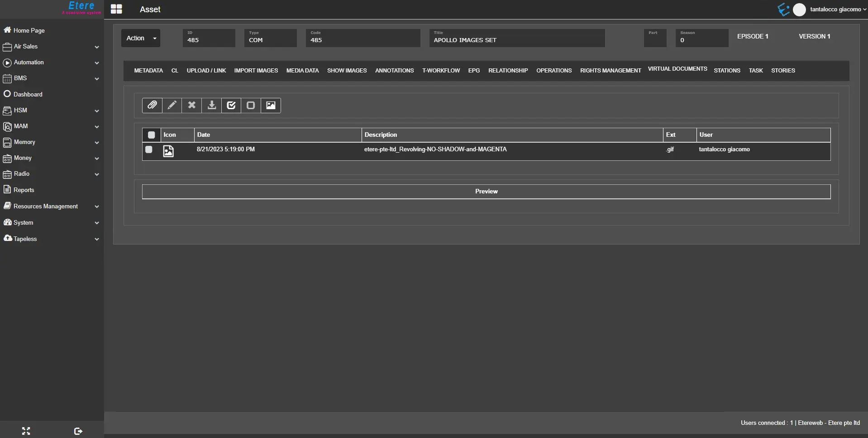Screen dimensions: 868x438
Task: Check the box for the 8/21/2023 document row
Action: pyautogui.click(x=148, y=149)
